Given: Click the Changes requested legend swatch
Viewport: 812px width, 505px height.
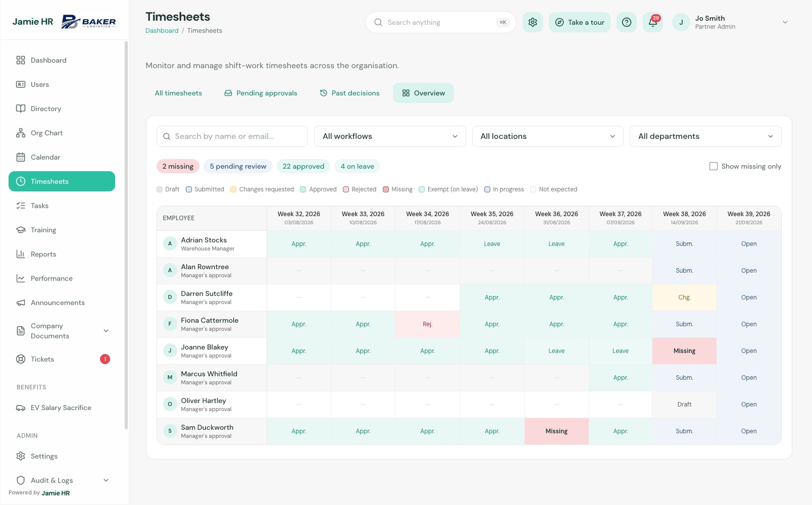Looking at the screenshot, I should pyautogui.click(x=233, y=189).
